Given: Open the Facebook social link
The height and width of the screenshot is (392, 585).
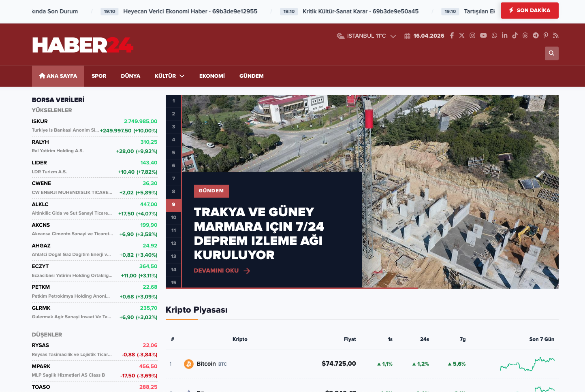Looking at the screenshot, I should [x=452, y=36].
